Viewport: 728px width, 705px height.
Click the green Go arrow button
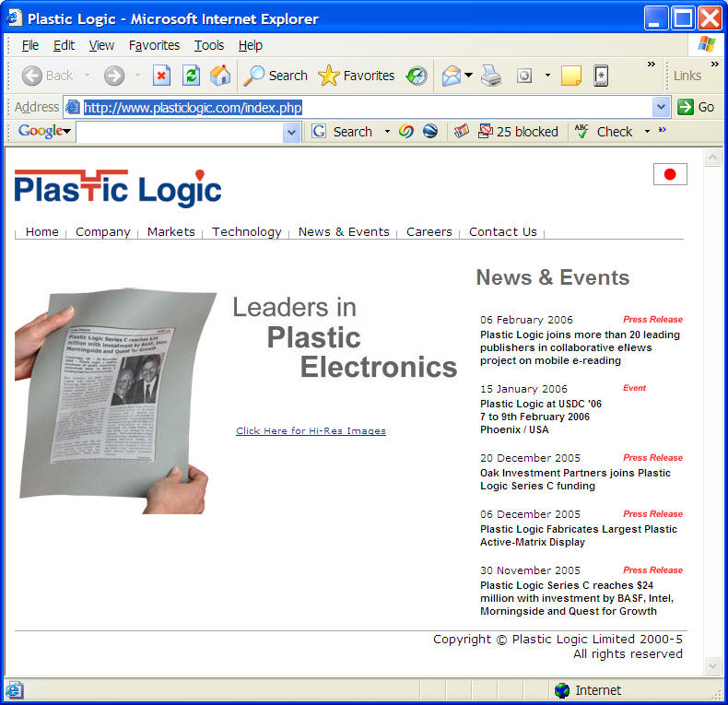(x=686, y=107)
